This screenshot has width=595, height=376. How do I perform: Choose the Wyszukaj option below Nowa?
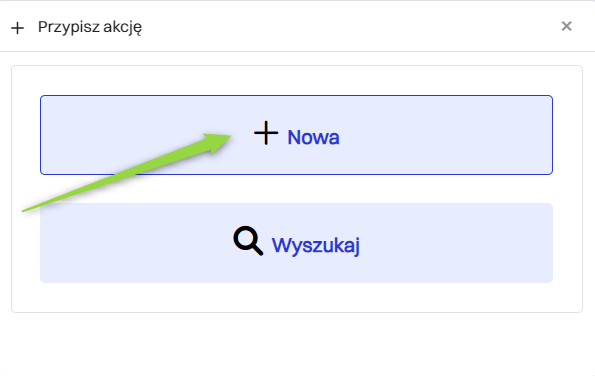point(296,243)
